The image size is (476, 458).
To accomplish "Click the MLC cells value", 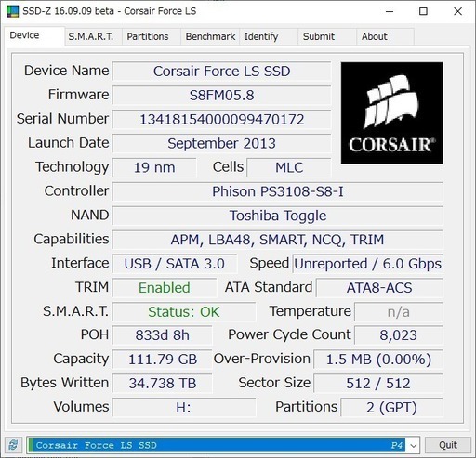I will point(289,167).
